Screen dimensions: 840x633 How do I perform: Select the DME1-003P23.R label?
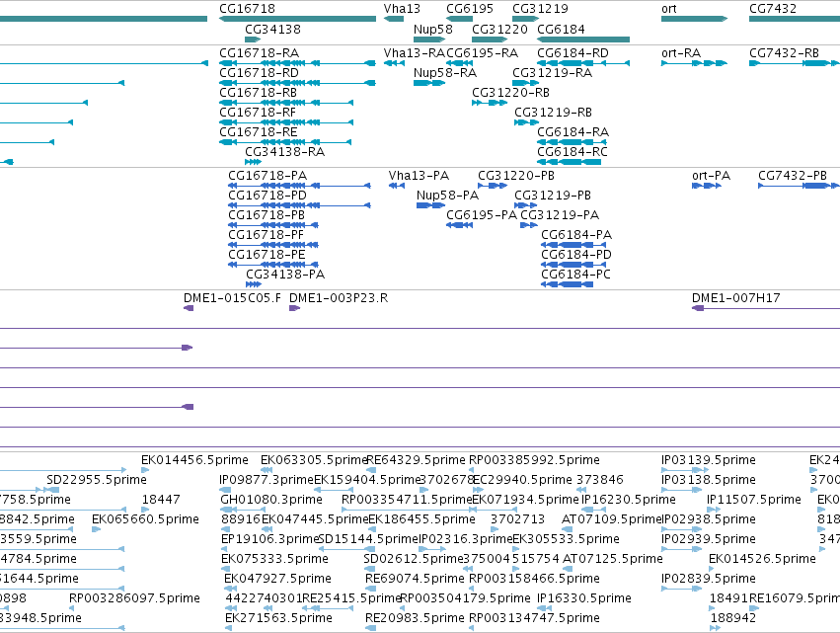coord(339,298)
